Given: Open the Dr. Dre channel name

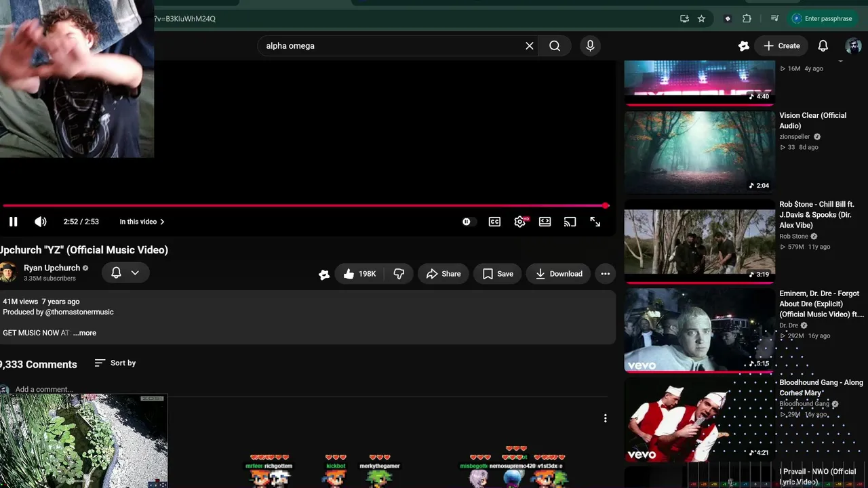Looking at the screenshot, I should [789, 325].
